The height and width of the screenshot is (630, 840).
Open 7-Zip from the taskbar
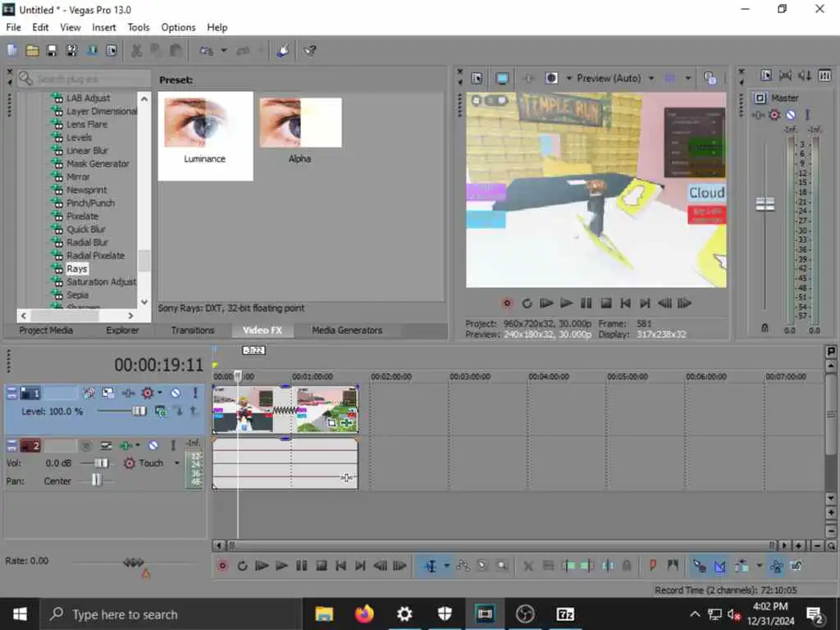coord(565,614)
